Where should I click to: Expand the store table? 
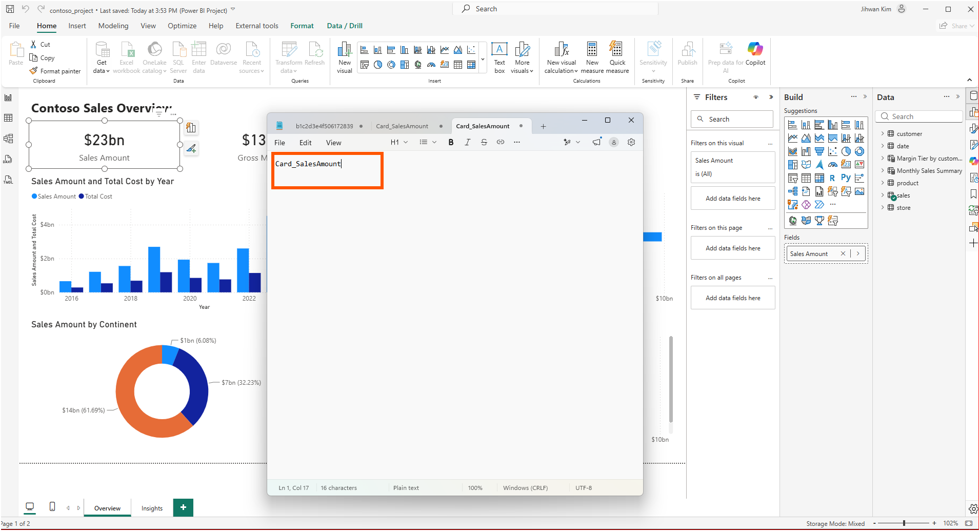click(883, 207)
